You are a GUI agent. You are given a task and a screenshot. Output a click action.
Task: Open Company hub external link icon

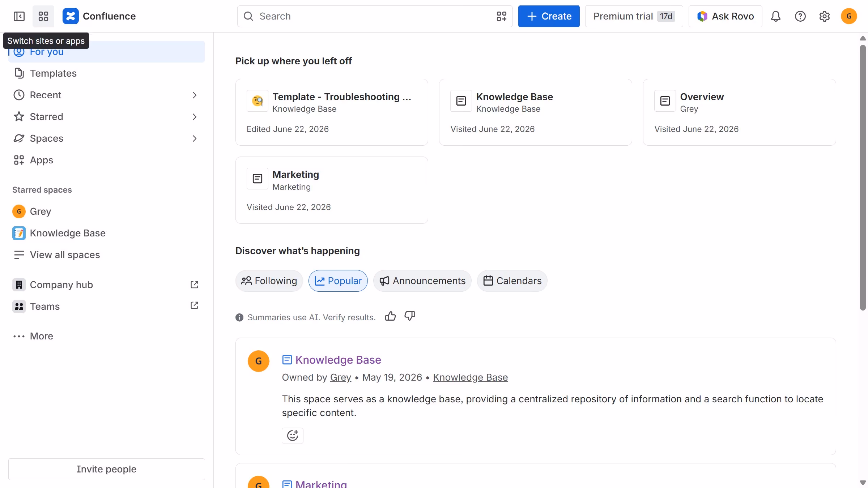point(194,285)
